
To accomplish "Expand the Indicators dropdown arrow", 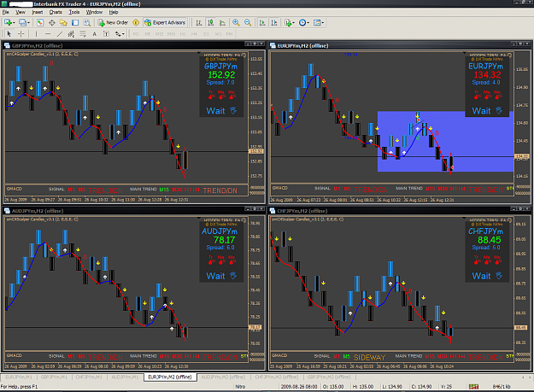I will click(294, 23).
